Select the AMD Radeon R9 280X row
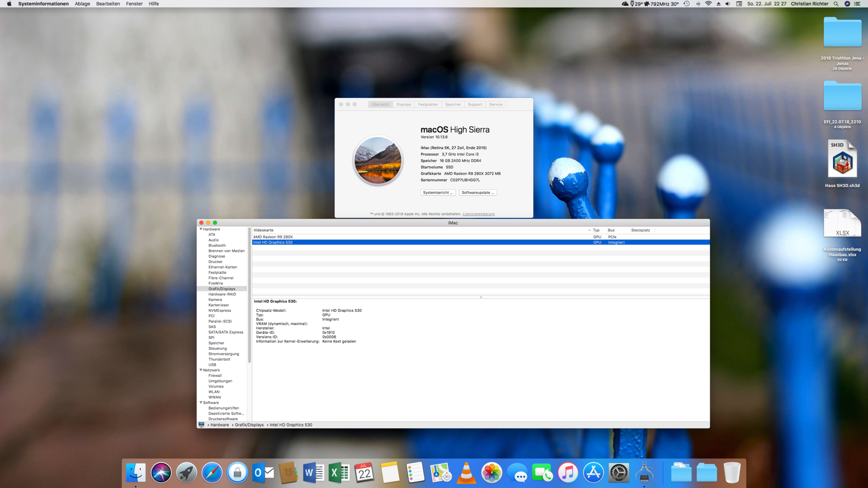868x488 pixels. (273, 237)
